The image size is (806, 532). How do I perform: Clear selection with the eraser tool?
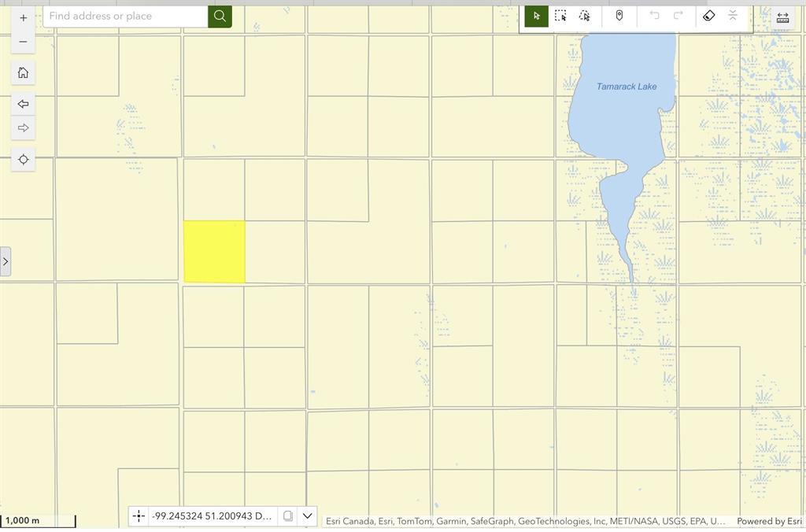[x=708, y=16]
